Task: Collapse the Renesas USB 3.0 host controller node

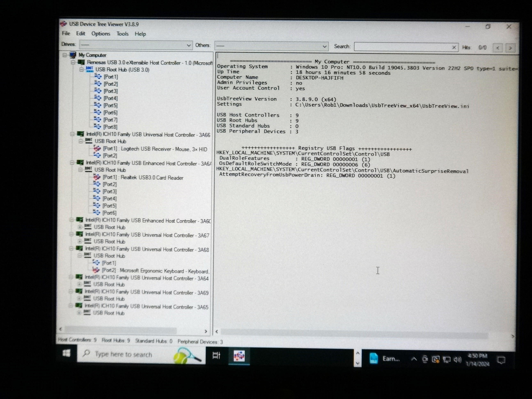Action: 73,62
